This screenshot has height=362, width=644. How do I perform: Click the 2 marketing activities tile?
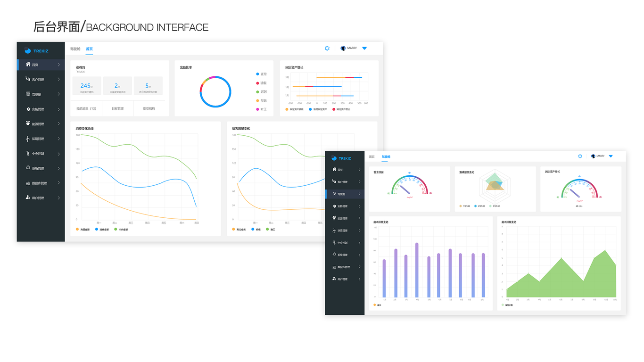coord(117,86)
